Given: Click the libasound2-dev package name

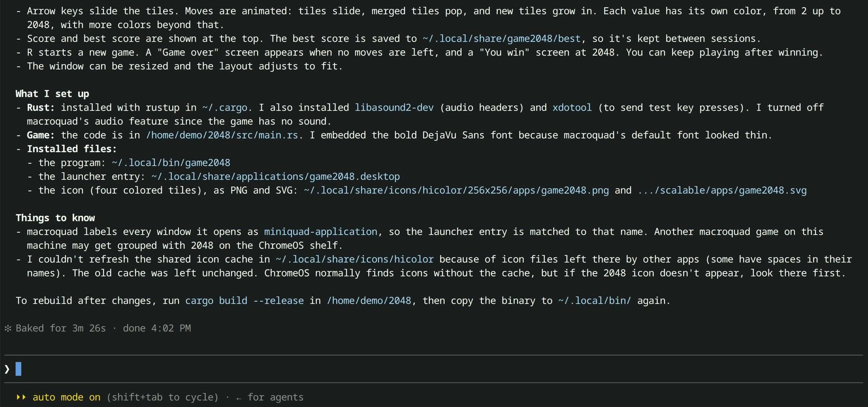Looking at the screenshot, I should click(x=394, y=108).
